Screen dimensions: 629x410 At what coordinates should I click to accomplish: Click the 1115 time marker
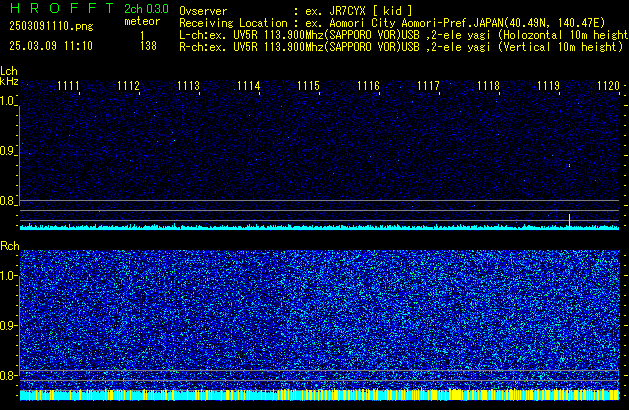point(308,86)
